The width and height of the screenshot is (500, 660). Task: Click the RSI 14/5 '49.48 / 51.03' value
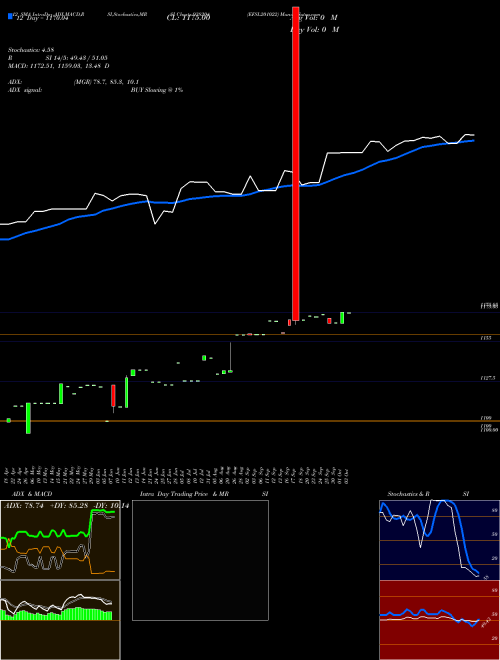89,58
